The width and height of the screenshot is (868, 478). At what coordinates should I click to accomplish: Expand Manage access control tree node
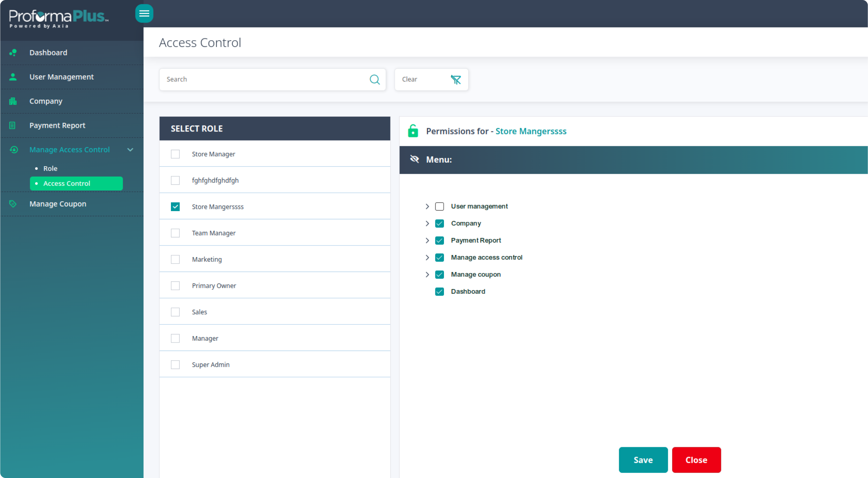(427, 257)
